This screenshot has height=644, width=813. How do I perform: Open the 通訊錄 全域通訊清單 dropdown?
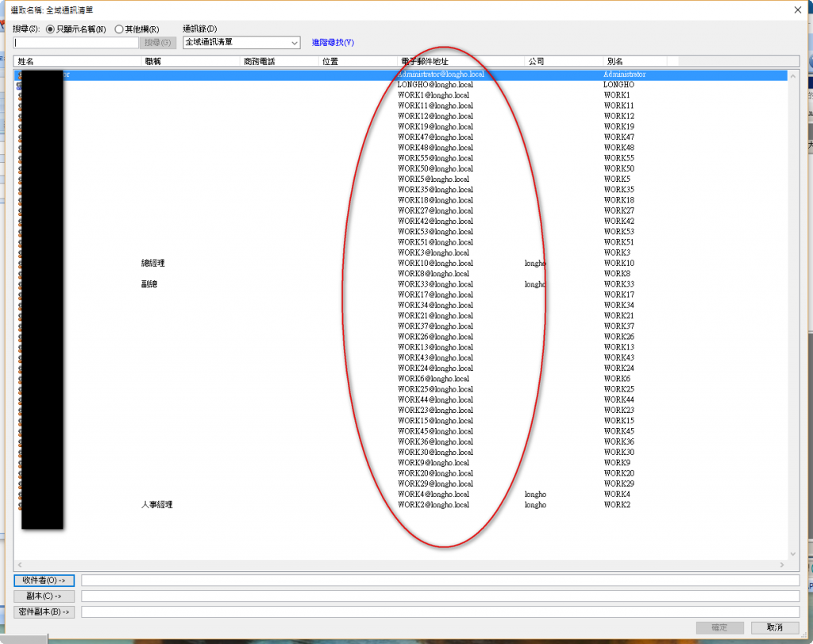click(241, 43)
